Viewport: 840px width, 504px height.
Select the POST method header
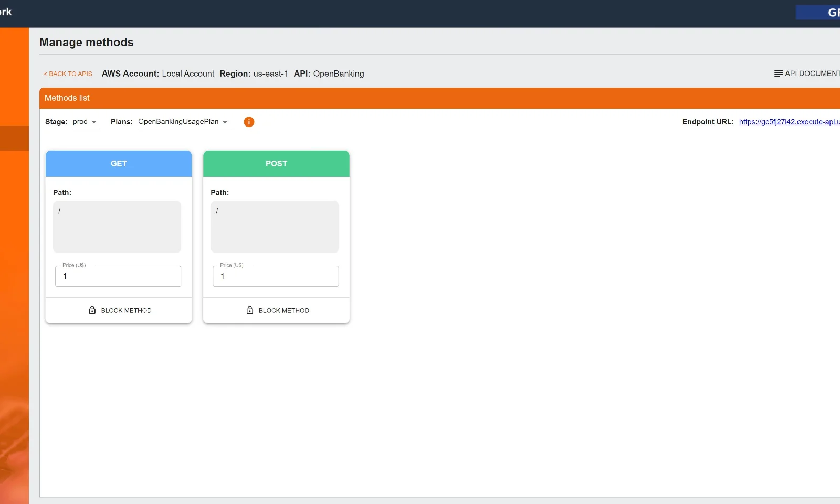pyautogui.click(x=276, y=163)
